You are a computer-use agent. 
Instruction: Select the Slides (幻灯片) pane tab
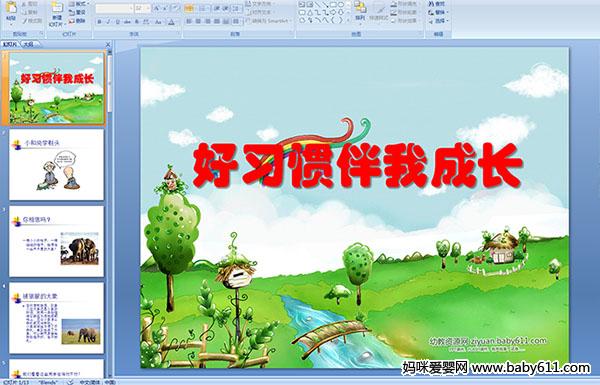coord(10,44)
